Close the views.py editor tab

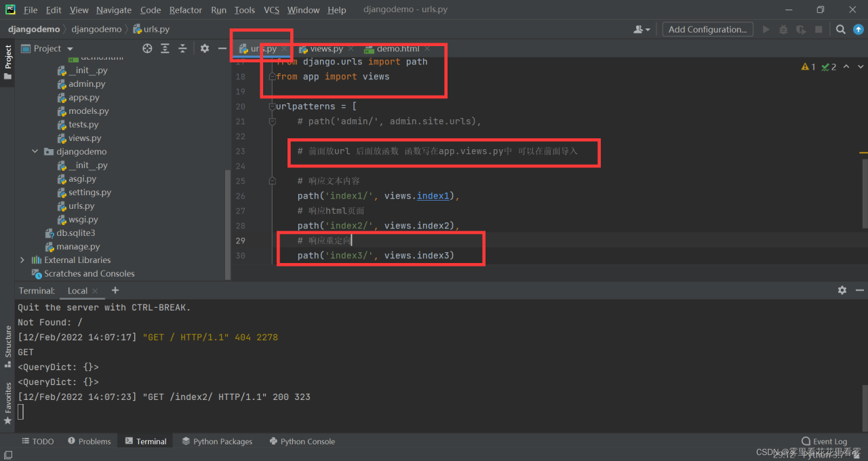pyautogui.click(x=351, y=49)
